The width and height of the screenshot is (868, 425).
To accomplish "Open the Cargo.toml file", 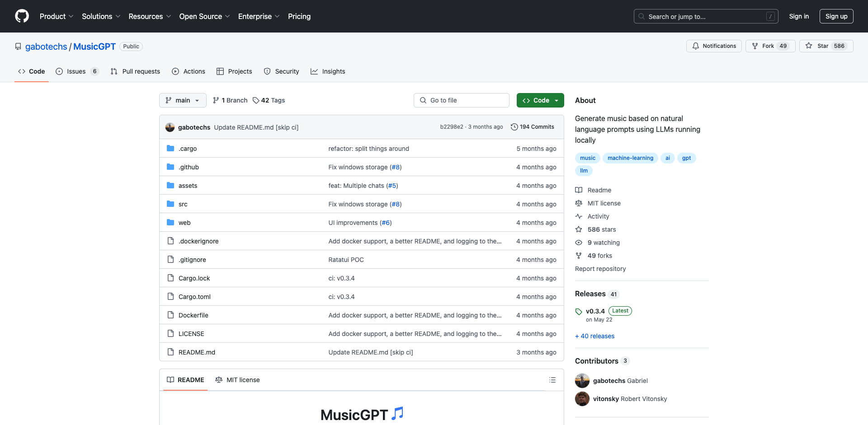I will (194, 297).
